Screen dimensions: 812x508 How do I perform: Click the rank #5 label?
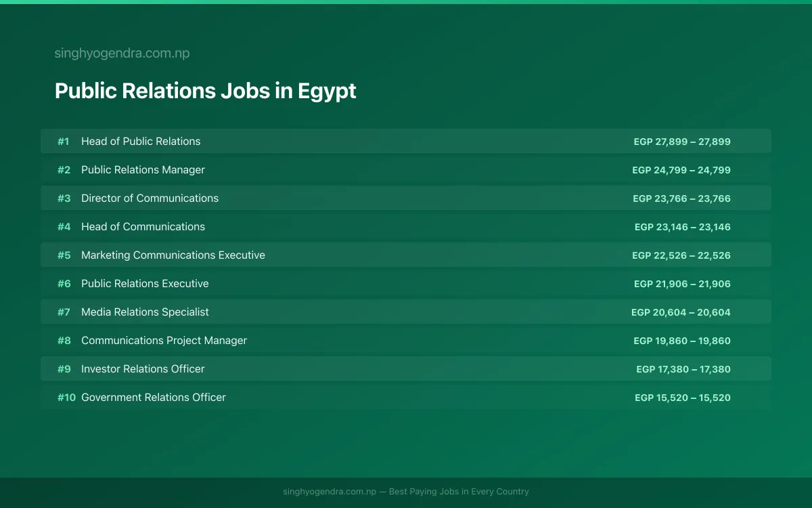click(64, 255)
